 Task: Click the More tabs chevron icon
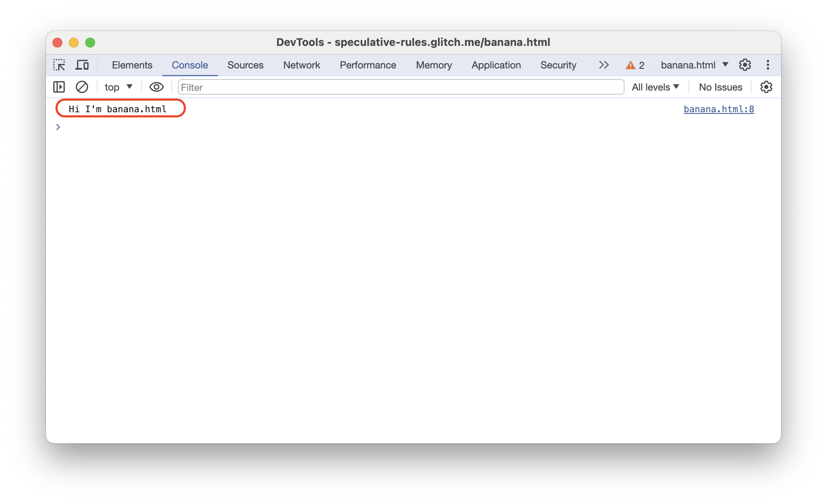(604, 66)
